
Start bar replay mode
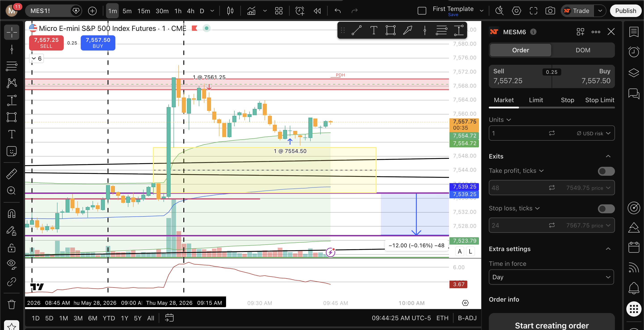coord(317,11)
